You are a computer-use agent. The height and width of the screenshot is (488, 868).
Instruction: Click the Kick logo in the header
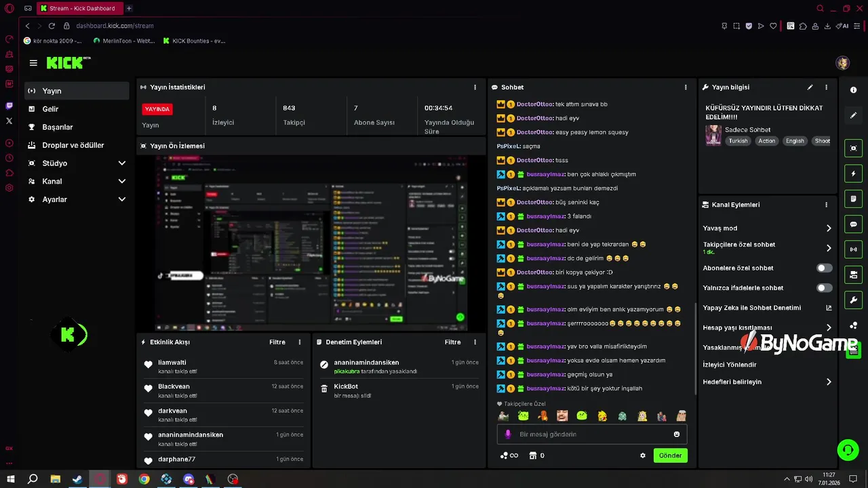click(68, 62)
